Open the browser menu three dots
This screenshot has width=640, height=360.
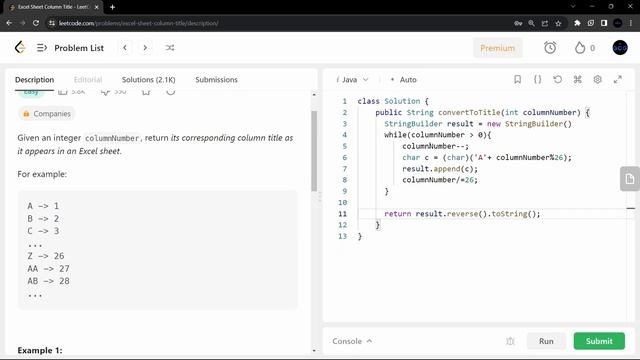click(x=631, y=23)
